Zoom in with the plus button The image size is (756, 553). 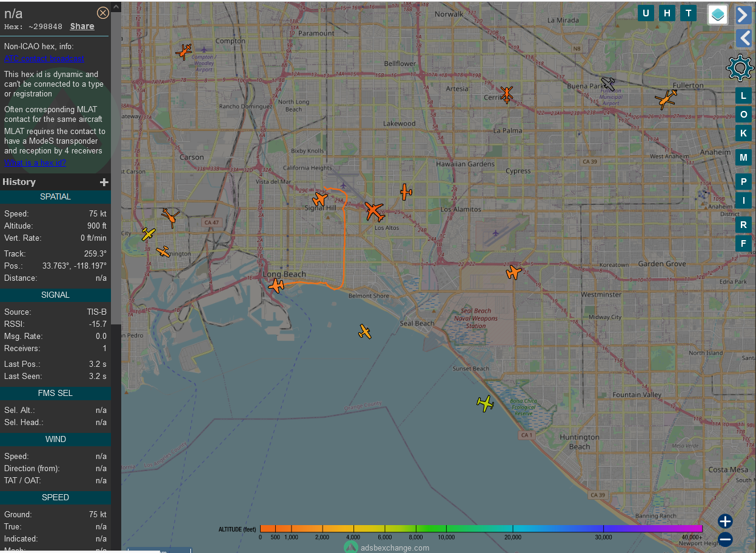[725, 521]
